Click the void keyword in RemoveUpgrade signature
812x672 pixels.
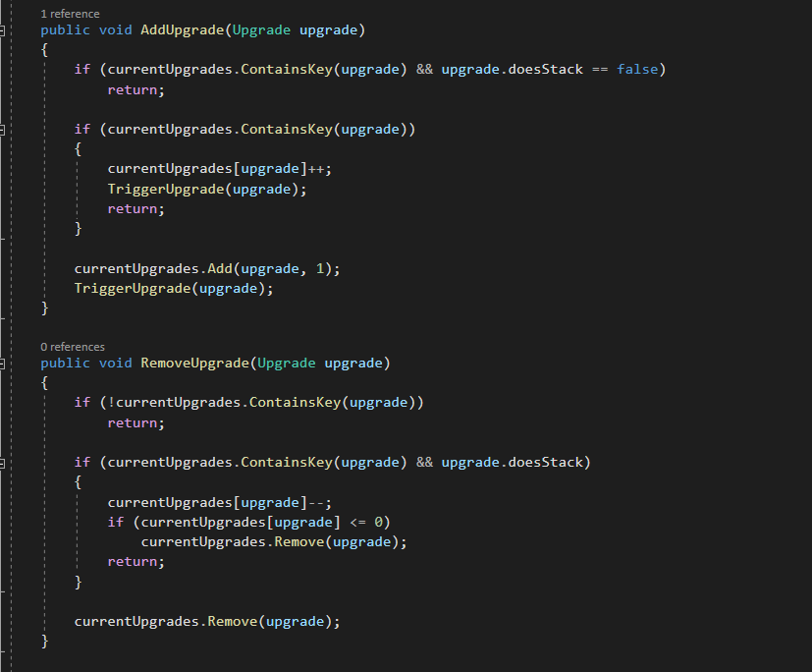[116, 363]
